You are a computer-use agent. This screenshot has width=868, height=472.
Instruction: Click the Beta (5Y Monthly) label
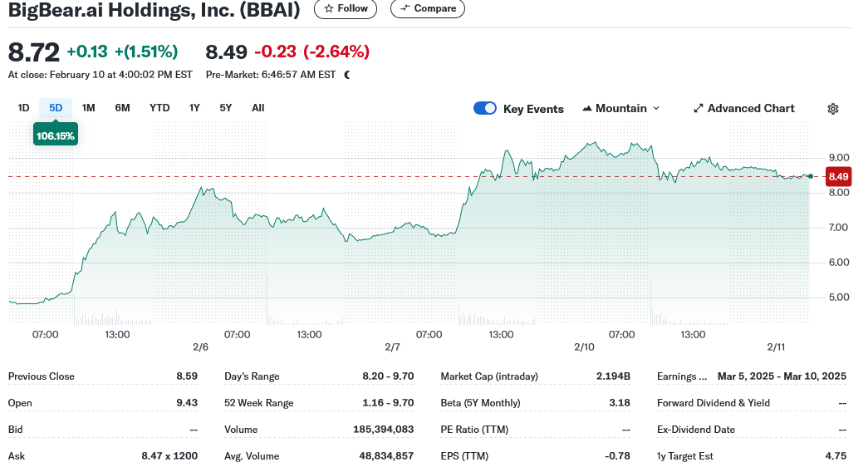coord(480,403)
